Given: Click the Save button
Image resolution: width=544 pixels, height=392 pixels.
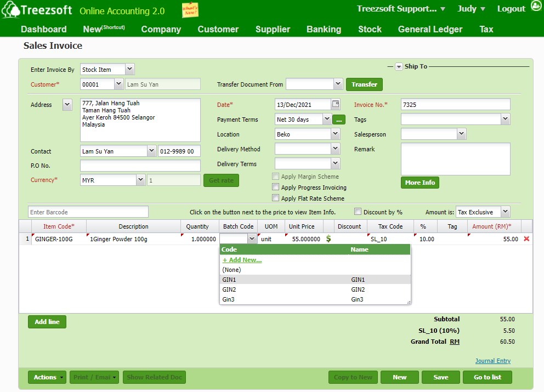Looking at the screenshot, I should pos(440,377).
